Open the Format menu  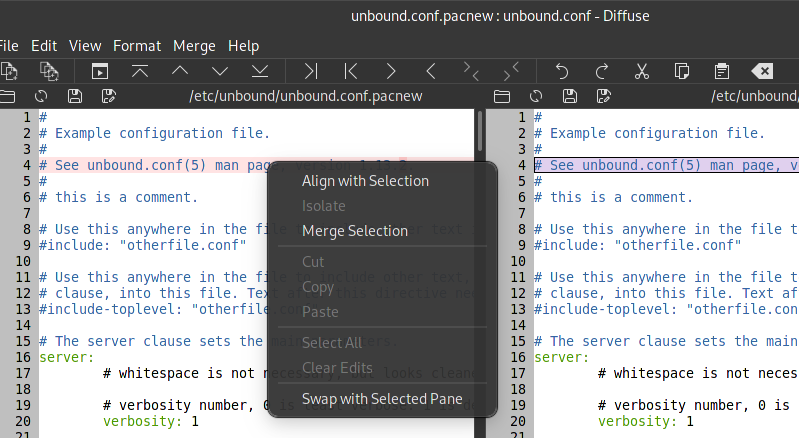137,46
